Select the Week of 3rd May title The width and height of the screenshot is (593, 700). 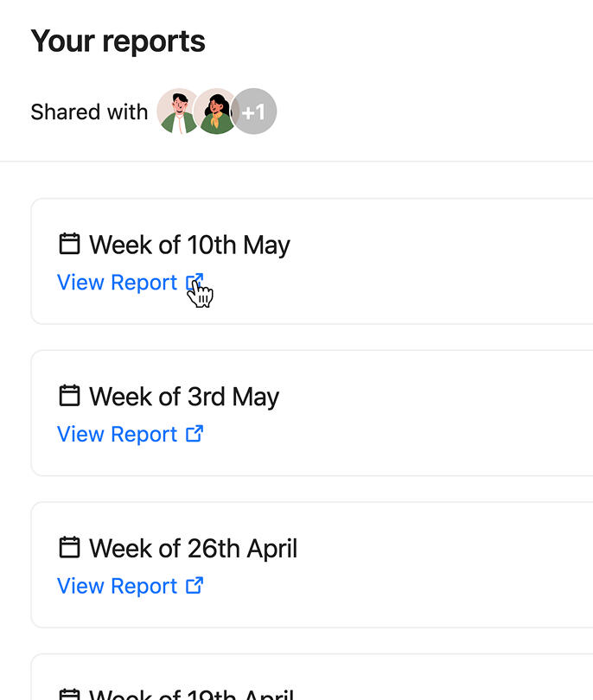184,397
